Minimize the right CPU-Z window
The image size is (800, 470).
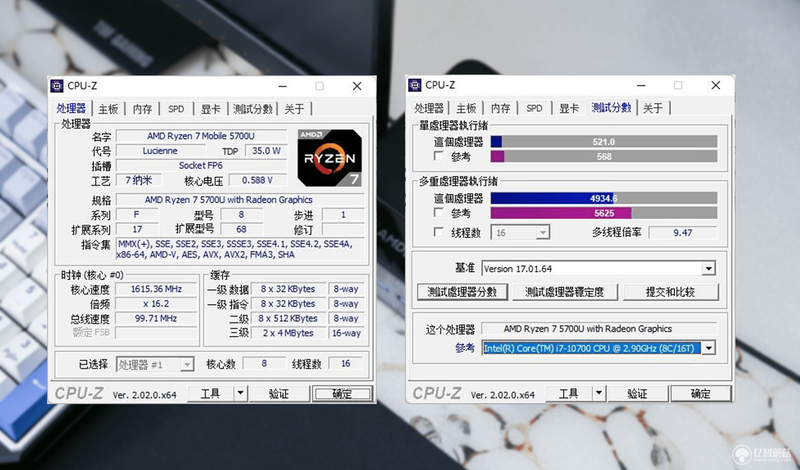pos(641,85)
